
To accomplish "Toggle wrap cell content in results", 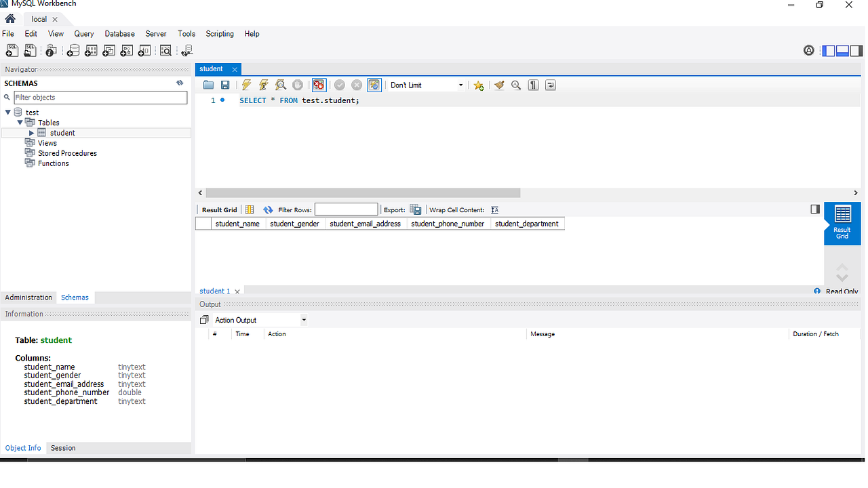I will click(494, 209).
